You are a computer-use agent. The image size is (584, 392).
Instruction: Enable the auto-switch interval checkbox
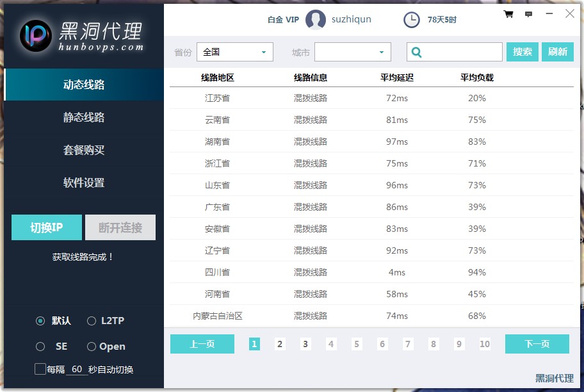tap(40, 369)
